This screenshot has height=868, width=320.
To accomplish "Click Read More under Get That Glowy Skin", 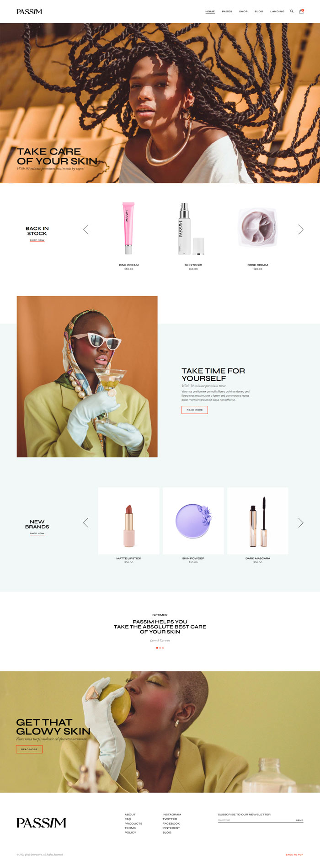I will (x=29, y=749).
